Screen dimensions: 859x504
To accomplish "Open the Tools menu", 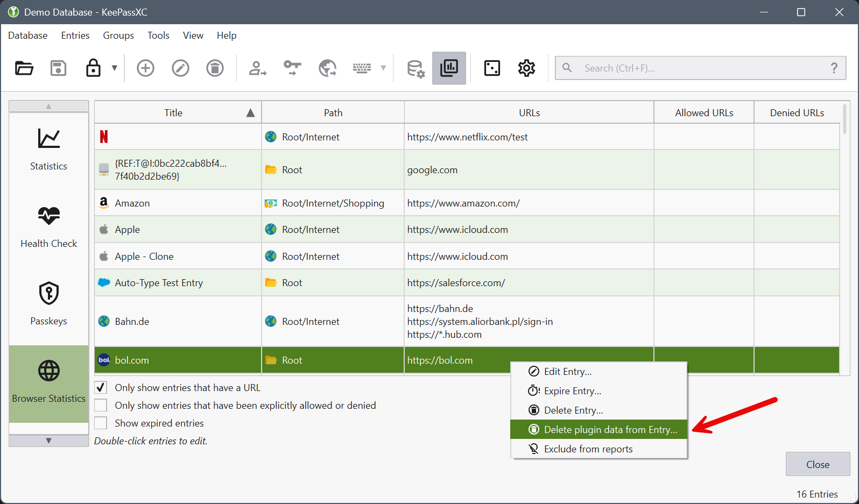I will coord(158,36).
